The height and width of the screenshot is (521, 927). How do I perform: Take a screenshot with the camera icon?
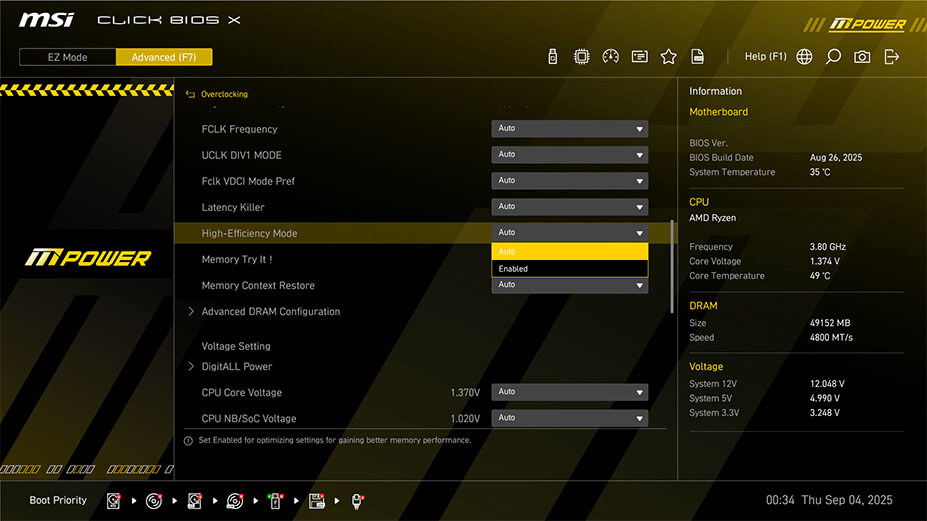(862, 57)
